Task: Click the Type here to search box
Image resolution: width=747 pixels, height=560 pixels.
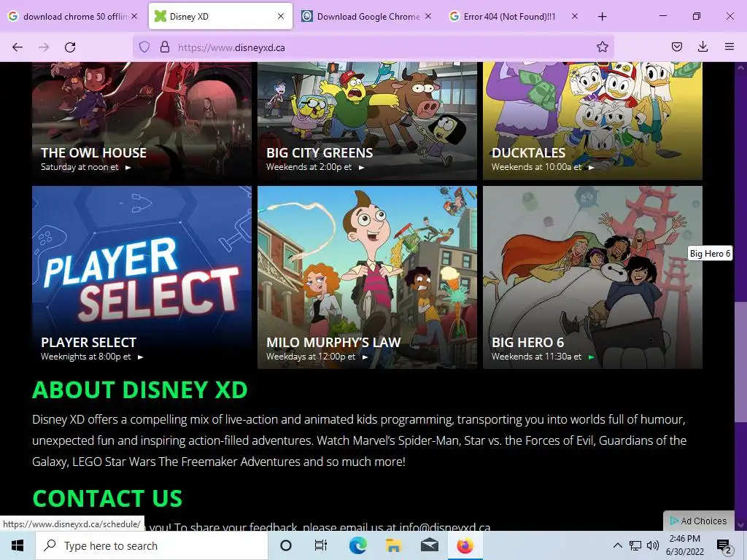Action: coord(152,545)
